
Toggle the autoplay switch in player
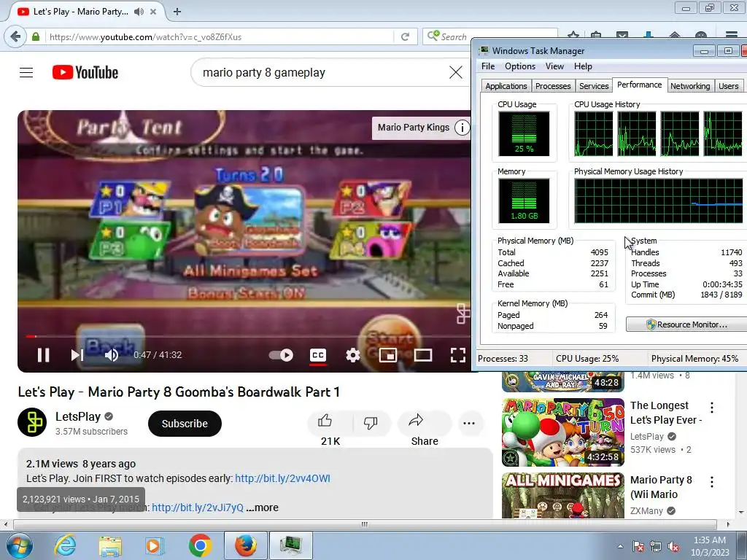(x=281, y=355)
